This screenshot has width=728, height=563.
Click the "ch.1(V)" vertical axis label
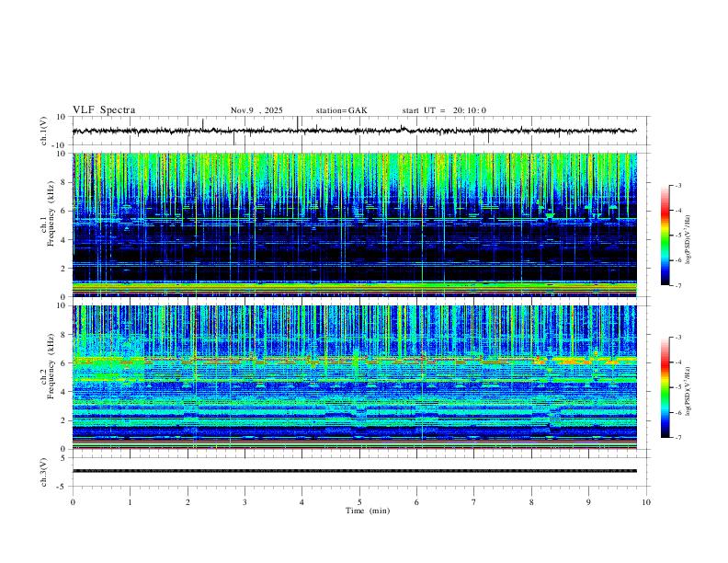[44, 131]
